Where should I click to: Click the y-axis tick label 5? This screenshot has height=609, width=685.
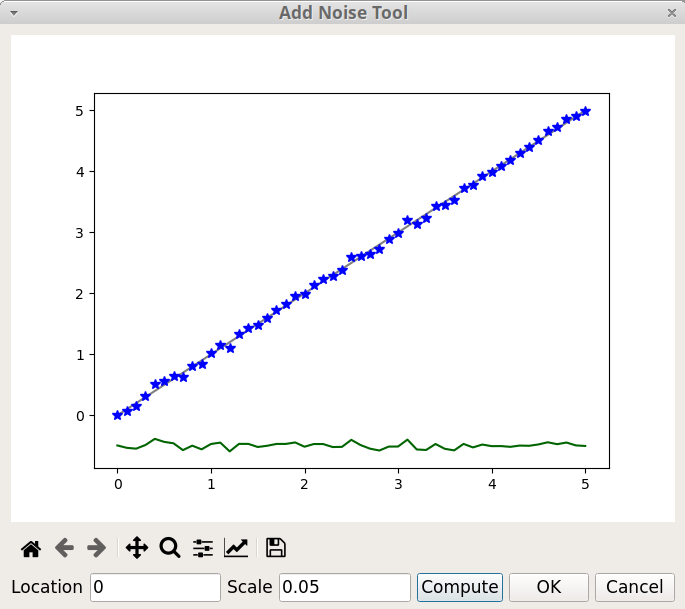79,111
